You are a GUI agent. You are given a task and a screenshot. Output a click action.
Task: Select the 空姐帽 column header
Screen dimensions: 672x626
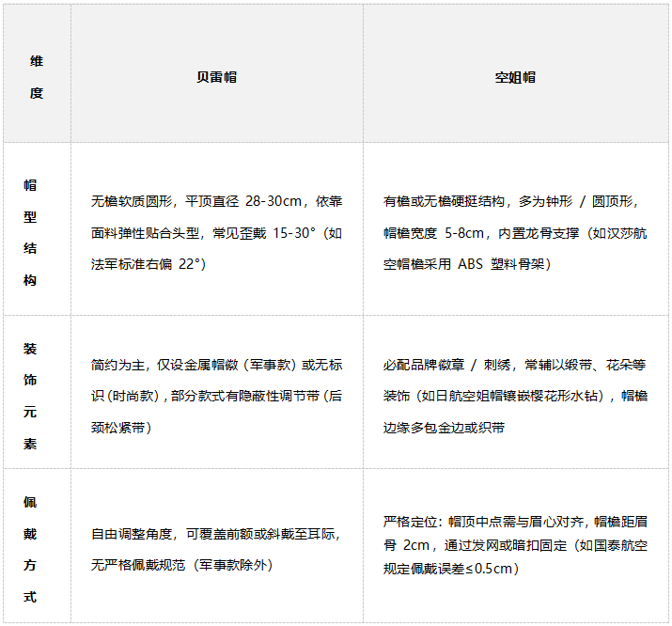click(515, 77)
